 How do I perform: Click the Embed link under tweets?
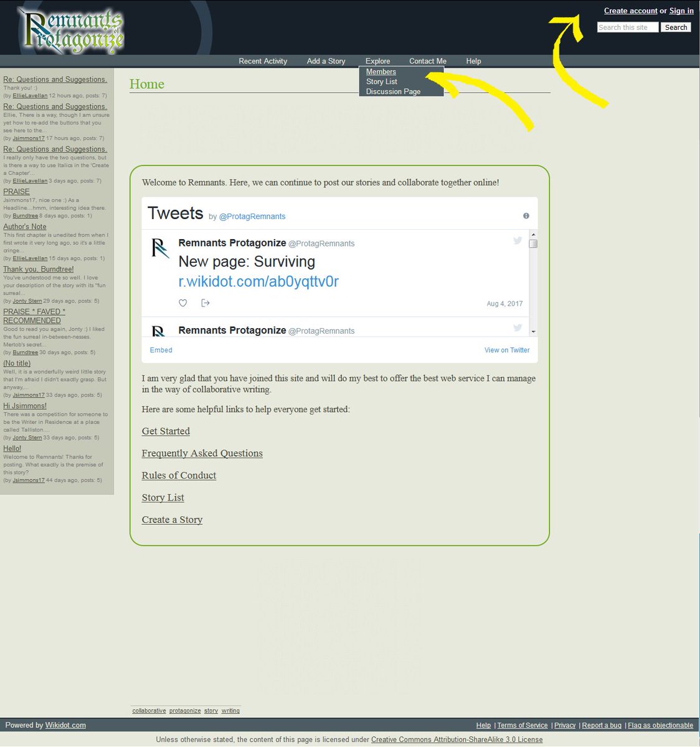point(161,350)
